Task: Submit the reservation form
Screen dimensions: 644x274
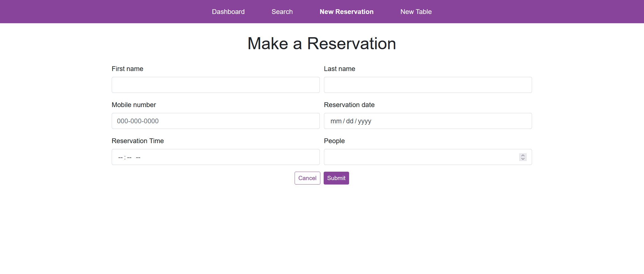Action: (x=336, y=178)
